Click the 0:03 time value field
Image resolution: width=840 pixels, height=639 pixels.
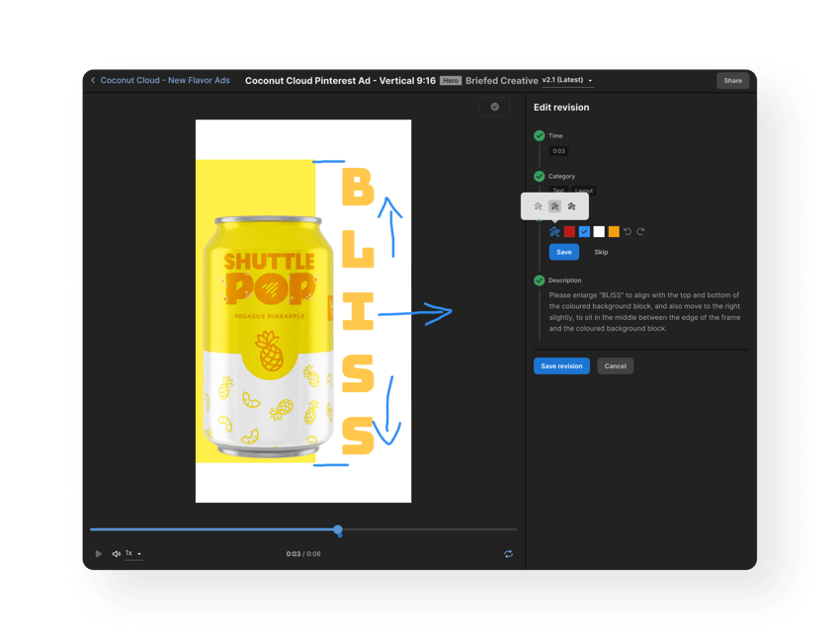[558, 151]
